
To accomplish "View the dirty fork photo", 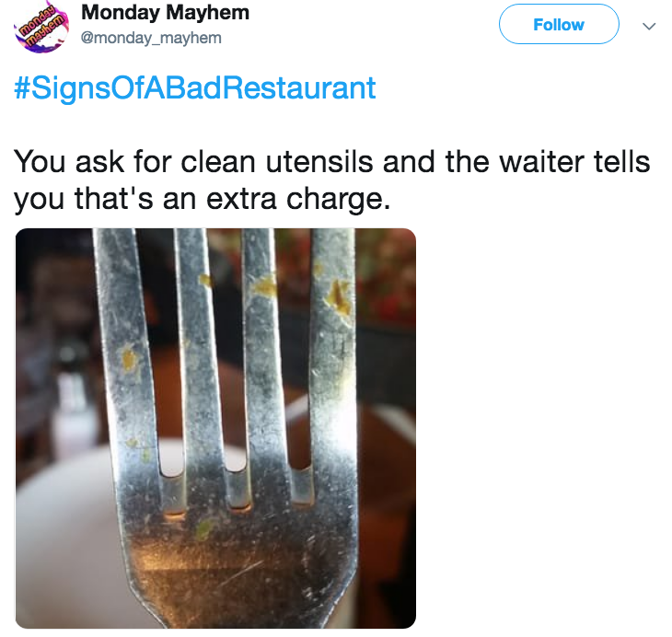I will (x=215, y=428).
